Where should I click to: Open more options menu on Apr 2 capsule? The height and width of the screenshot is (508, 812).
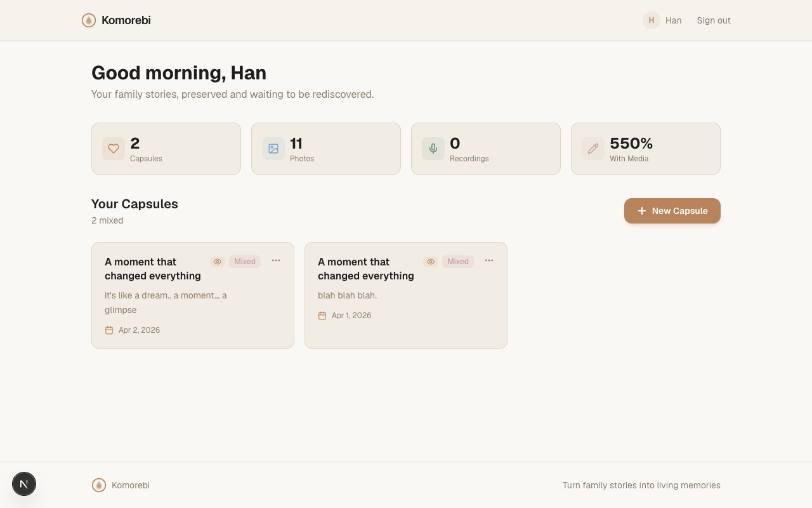[x=276, y=260]
